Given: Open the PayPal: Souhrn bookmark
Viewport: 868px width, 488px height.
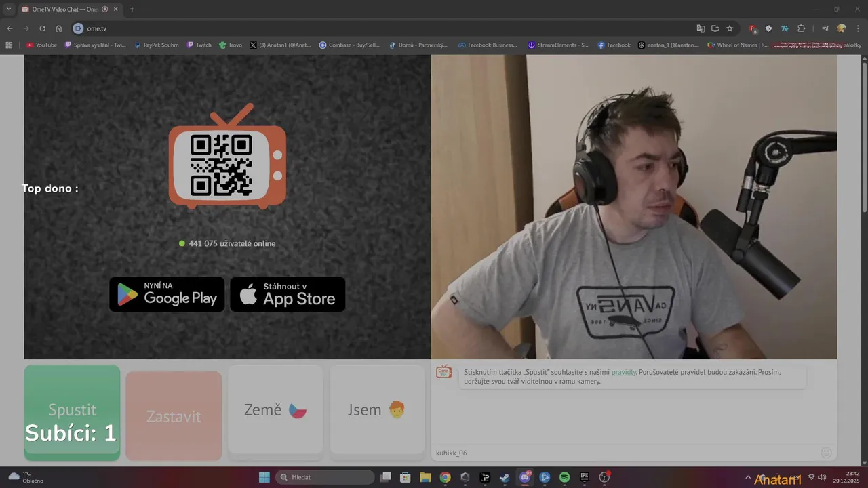Looking at the screenshot, I should coord(157,45).
